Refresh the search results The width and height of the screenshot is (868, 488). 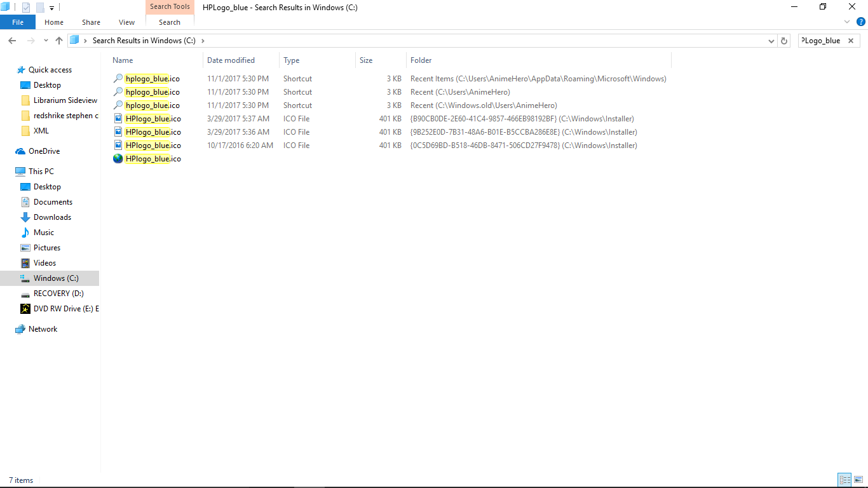click(x=784, y=41)
